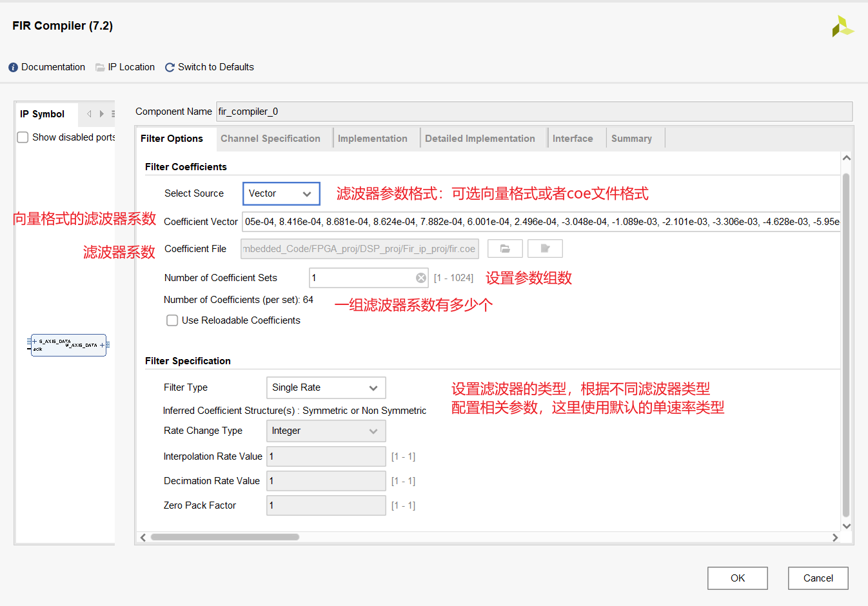868x606 pixels.
Task: Click the IP Location folder icon
Action: coord(100,67)
